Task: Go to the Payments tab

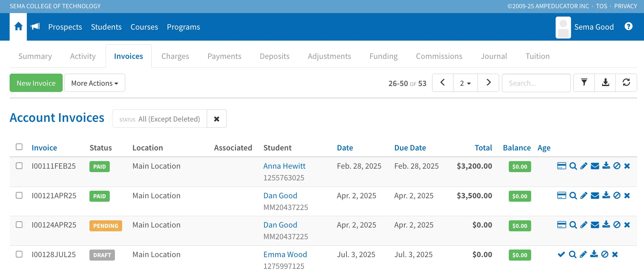Action: (x=224, y=56)
